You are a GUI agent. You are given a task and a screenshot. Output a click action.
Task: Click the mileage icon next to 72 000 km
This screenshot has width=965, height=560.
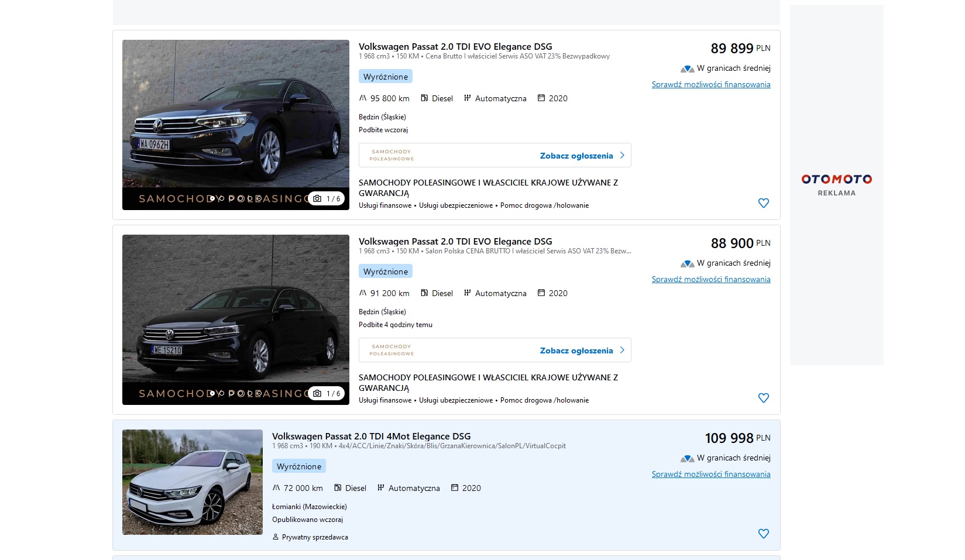276,488
